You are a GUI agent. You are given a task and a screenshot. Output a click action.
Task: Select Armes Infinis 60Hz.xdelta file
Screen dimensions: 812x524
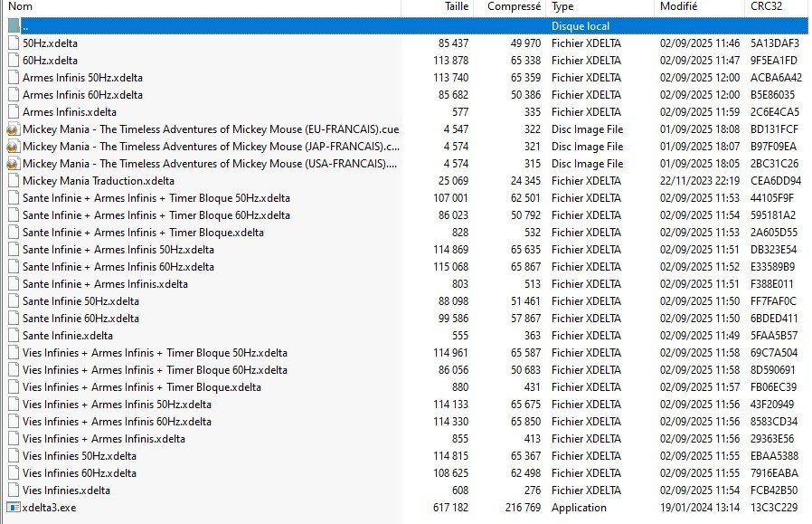click(x=82, y=95)
